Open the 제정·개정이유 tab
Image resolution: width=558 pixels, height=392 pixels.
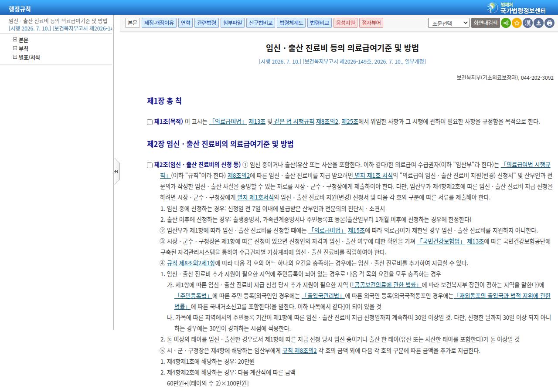pyautogui.click(x=159, y=23)
